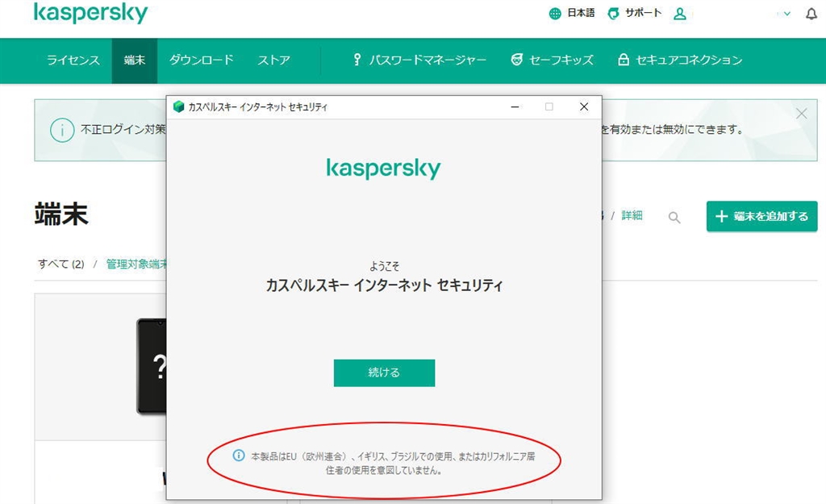This screenshot has width=826, height=504.
Task: Expand the account dropdown chevron
Action: pyautogui.click(x=787, y=14)
